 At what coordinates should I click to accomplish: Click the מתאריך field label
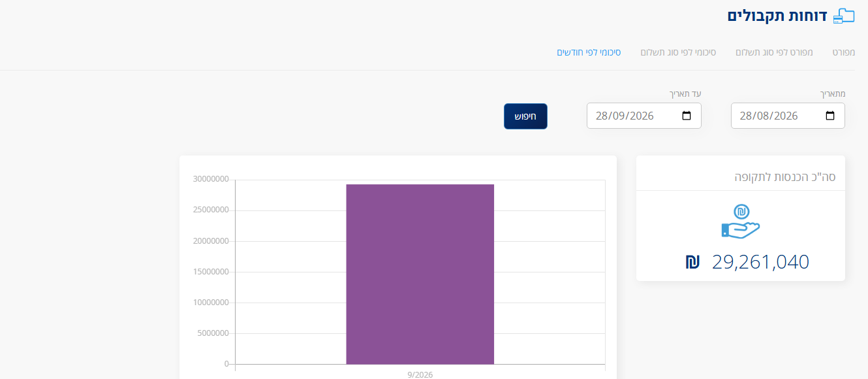point(833,94)
